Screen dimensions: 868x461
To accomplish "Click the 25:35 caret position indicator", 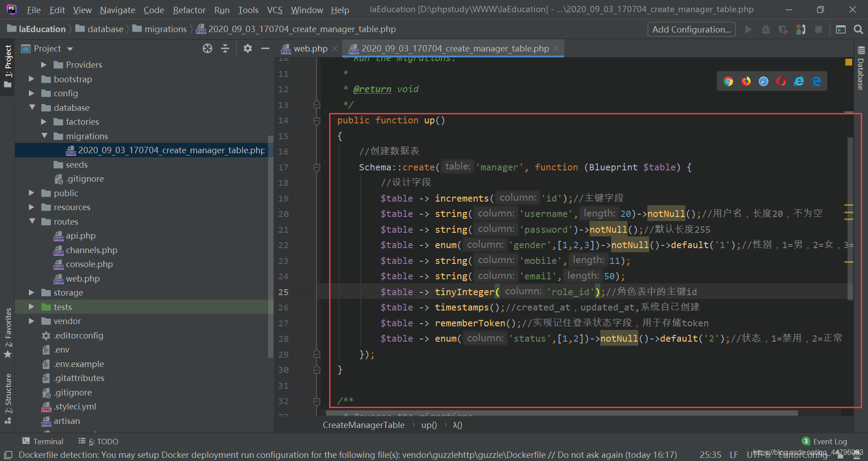I will 710,455.
